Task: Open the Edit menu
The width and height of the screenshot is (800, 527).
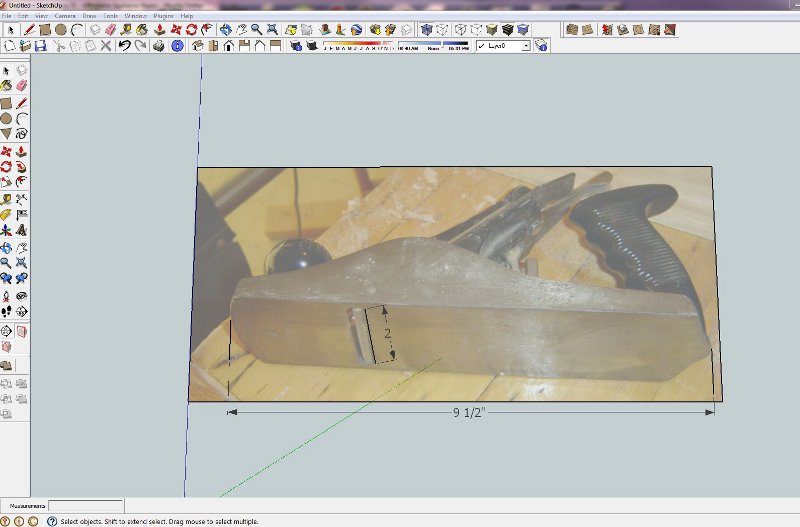Action: [x=23, y=16]
